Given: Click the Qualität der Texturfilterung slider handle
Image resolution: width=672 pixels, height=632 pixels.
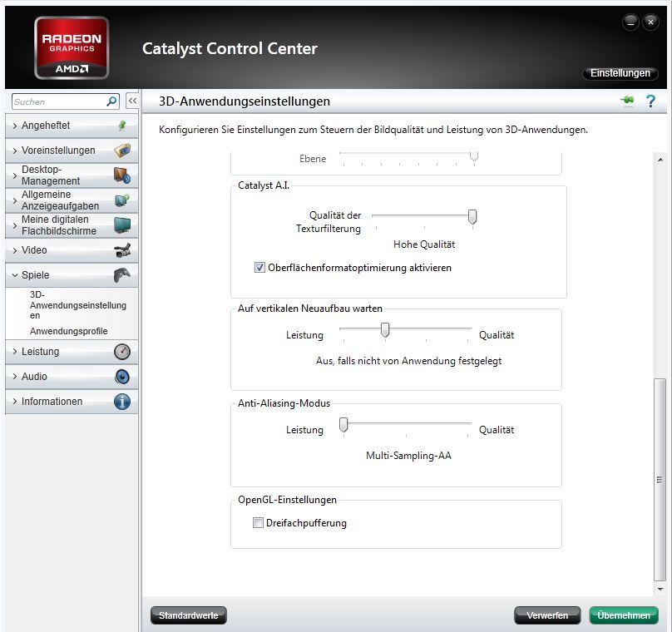Looking at the screenshot, I should [x=472, y=217].
